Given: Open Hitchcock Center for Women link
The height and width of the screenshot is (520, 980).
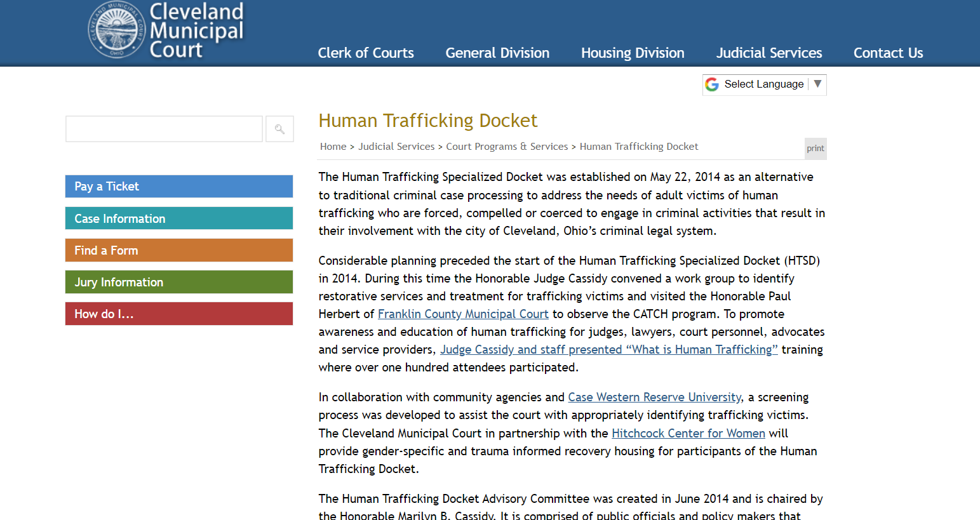Looking at the screenshot, I should (x=688, y=434).
